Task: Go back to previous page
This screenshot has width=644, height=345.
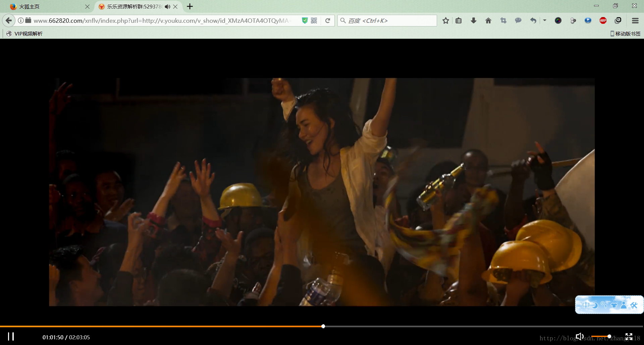Action: [x=9, y=20]
